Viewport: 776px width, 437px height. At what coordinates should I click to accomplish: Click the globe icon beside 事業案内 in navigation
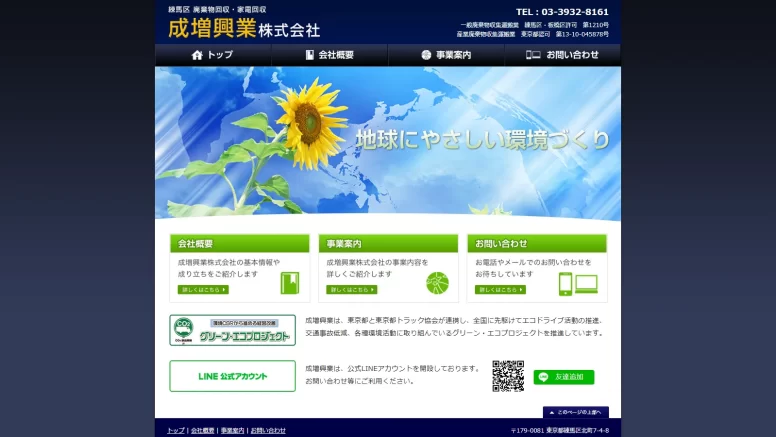pos(426,55)
